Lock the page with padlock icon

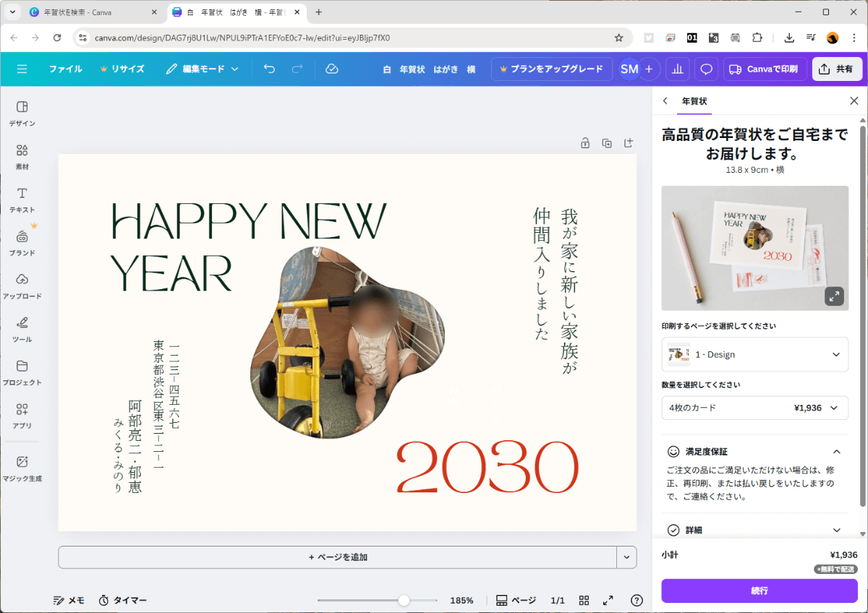click(x=585, y=143)
